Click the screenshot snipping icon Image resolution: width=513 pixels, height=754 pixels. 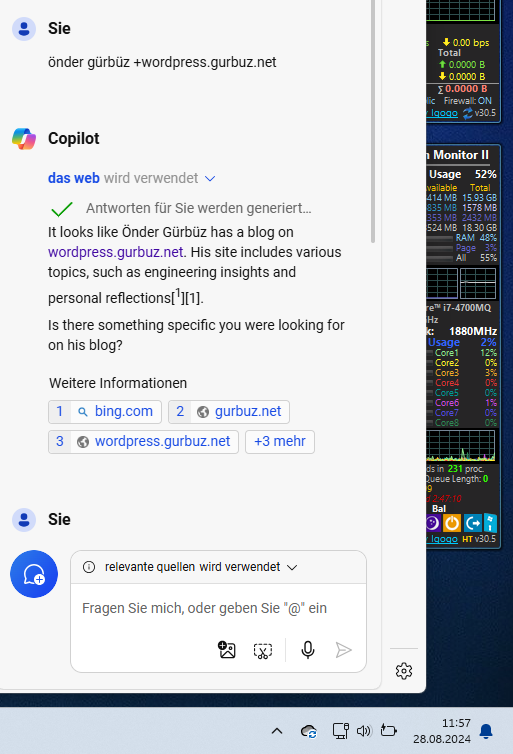click(263, 651)
